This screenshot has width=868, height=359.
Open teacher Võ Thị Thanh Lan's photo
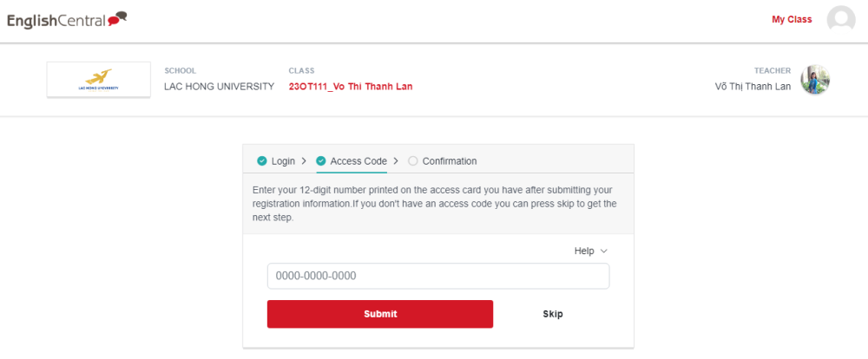coord(815,80)
